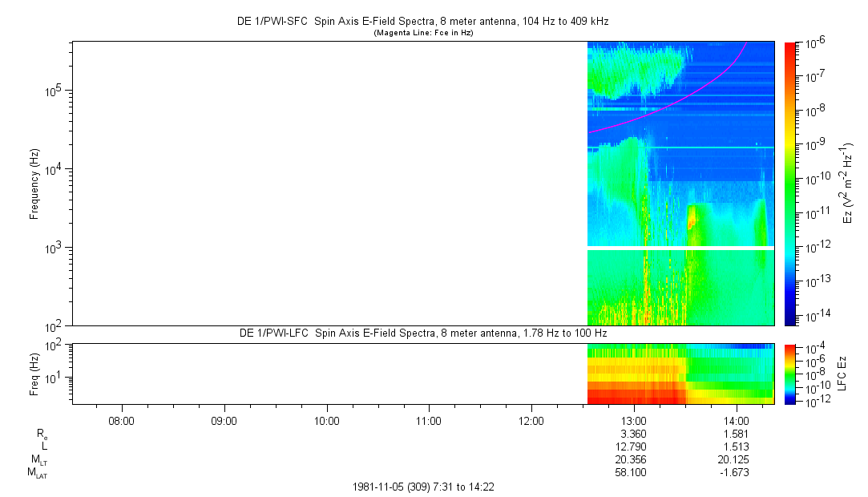Click the Magenta Line legend subtitle

click(x=425, y=33)
